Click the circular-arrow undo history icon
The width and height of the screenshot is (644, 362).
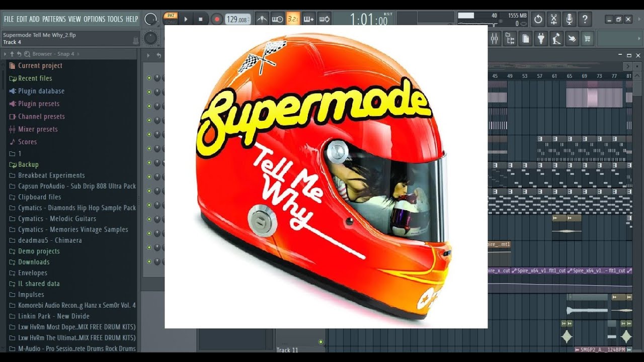click(538, 20)
